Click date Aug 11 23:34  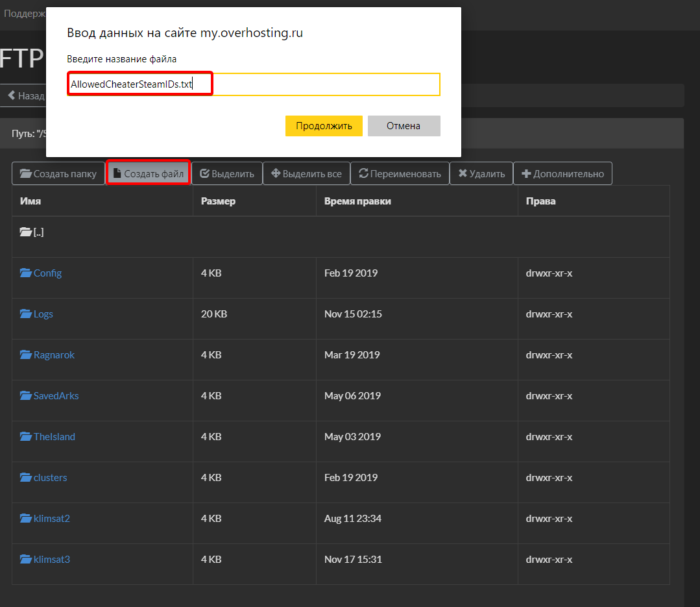(x=353, y=519)
